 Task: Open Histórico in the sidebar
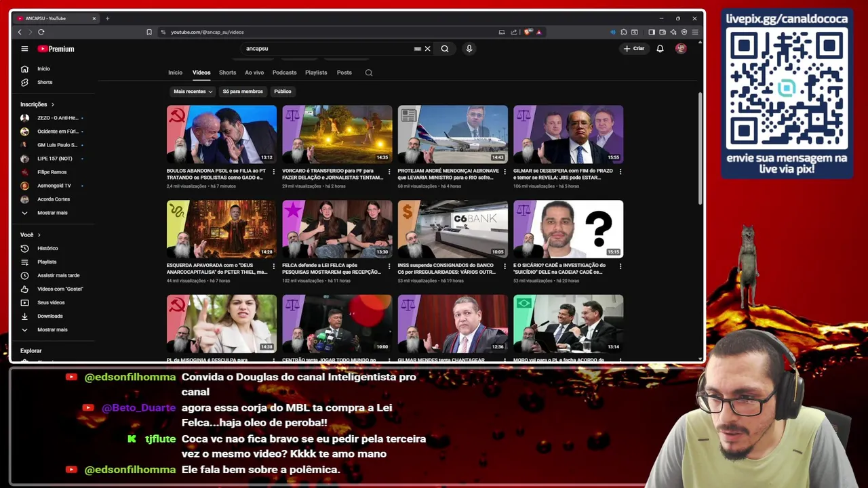click(x=47, y=248)
